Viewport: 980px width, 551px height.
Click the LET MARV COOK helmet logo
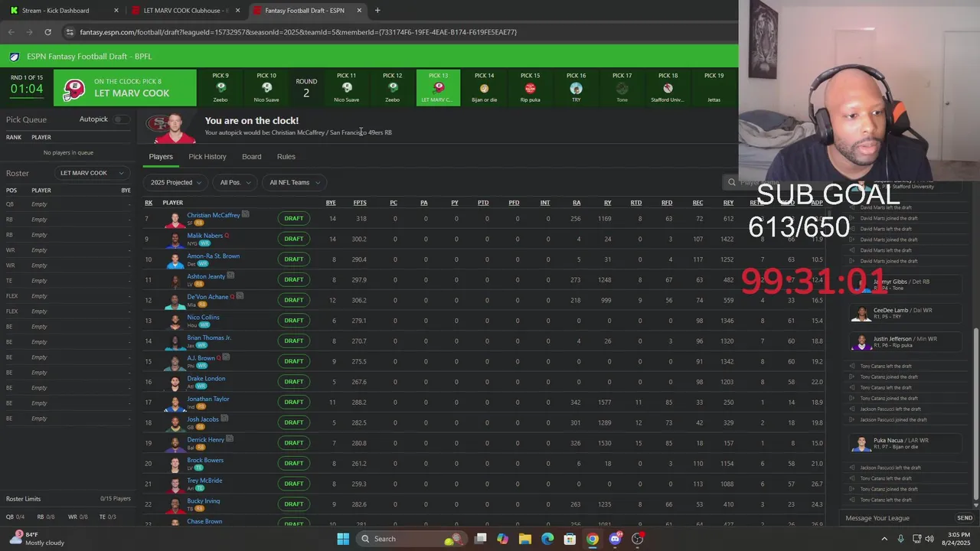pyautogui.click(x=74, y=89)
